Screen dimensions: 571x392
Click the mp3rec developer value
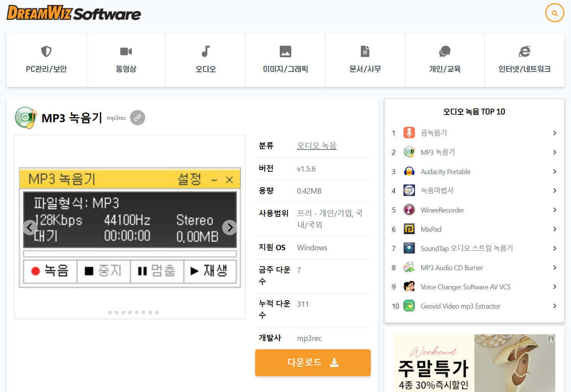[x=309, y=338]
